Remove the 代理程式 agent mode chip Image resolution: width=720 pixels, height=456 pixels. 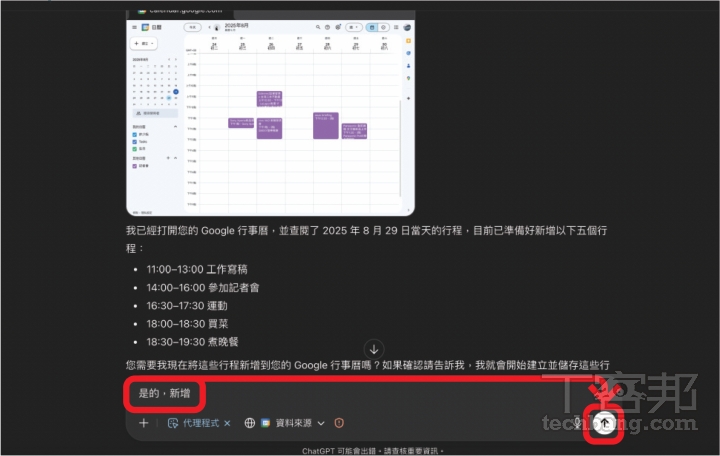click(x=227, y=423)
